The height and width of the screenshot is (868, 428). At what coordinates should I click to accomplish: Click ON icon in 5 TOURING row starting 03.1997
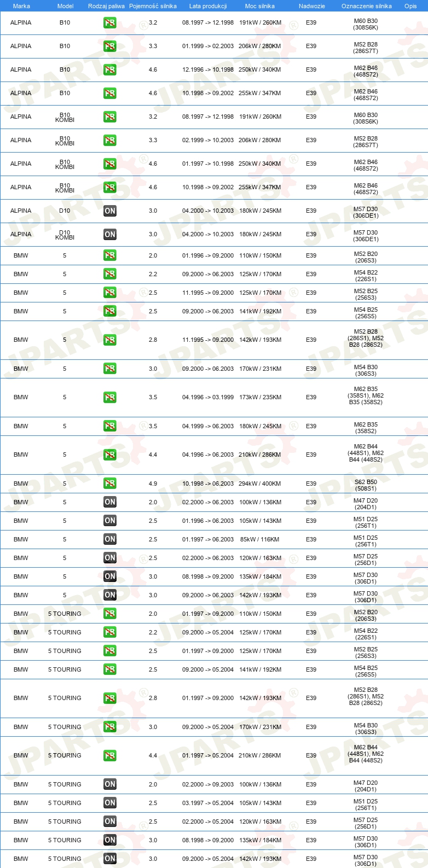click(x=110, y=803)
